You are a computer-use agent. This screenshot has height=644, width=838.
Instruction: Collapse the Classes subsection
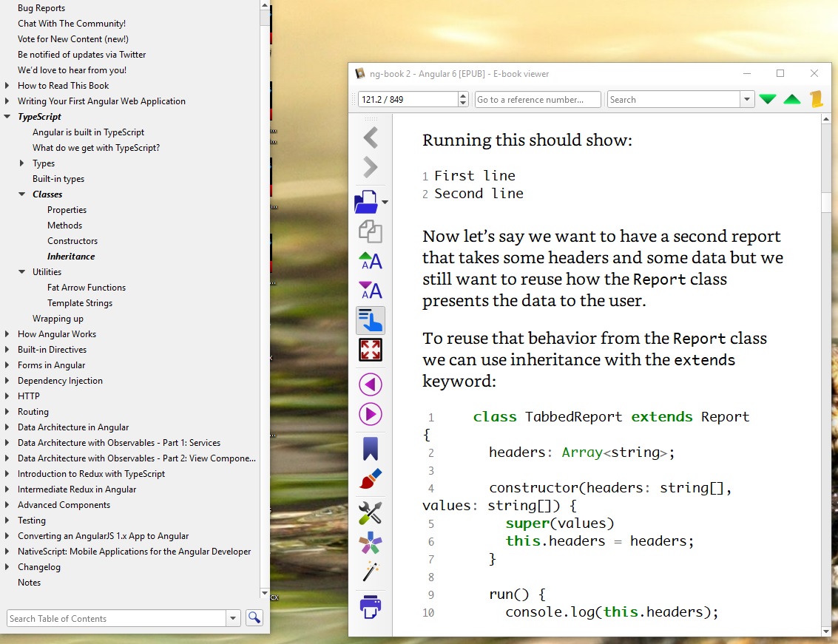click(x=22, y=194)
